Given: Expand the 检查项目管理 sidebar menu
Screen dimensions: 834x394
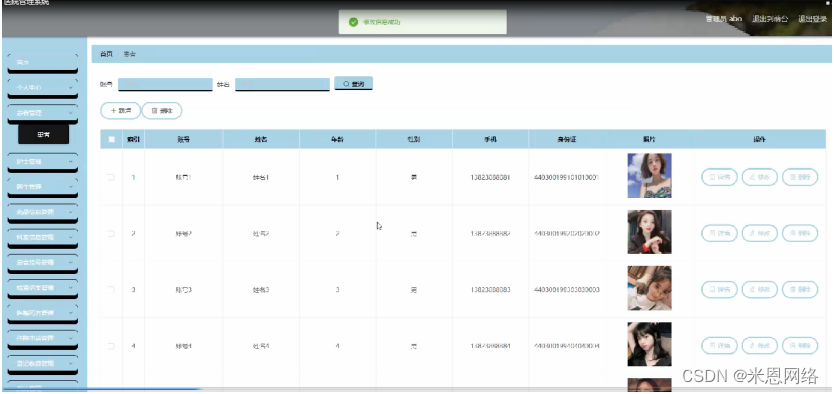Looking at the screenshot, I should [x=43, y=288].
